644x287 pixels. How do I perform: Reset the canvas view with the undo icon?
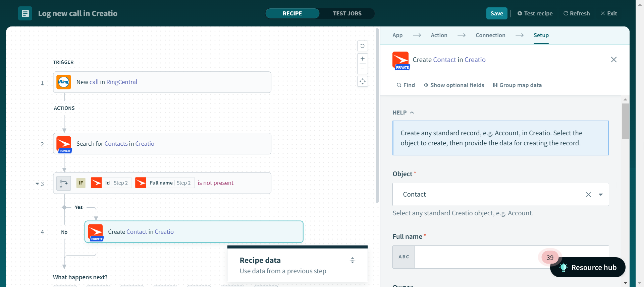click(363, 46)
